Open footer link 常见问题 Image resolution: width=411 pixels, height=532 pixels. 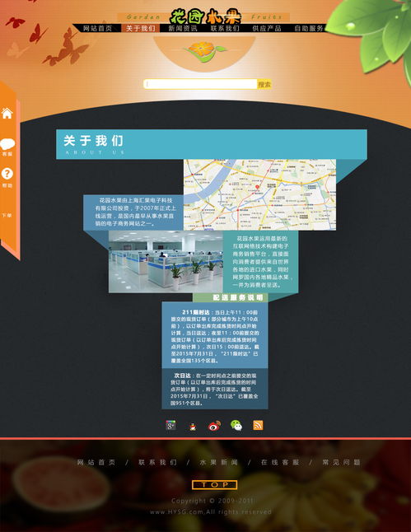[341, 463]
